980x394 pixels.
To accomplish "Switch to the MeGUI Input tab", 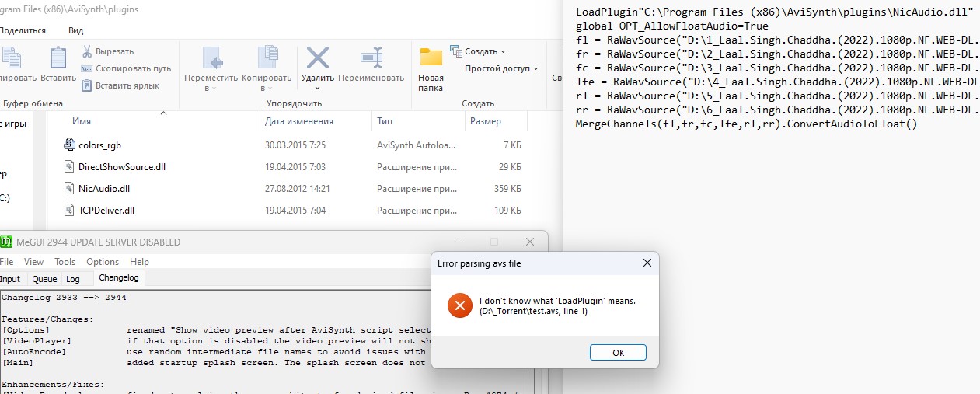I will click(10, 279).
